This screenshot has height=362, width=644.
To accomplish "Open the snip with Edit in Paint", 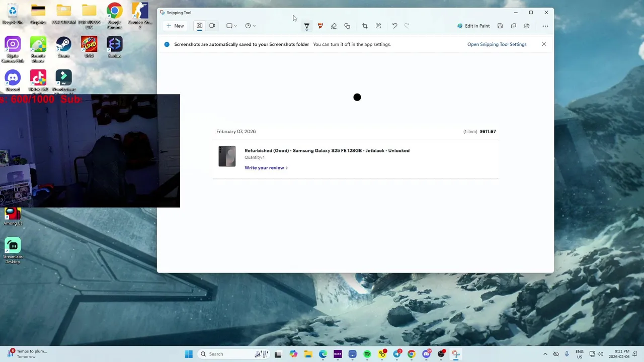I will coord(473,26).
